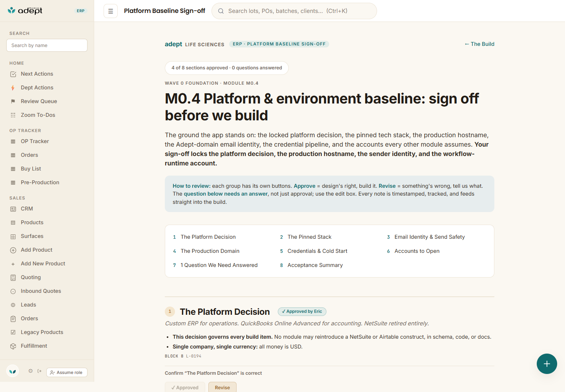Click the 4 of 8 sections approved pill

[227, 68]
